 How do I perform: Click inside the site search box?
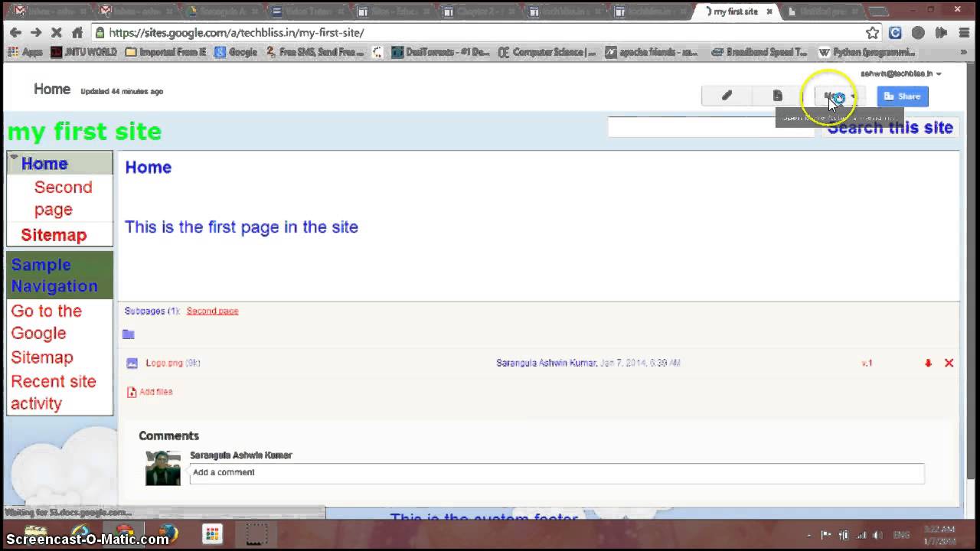click(710, 127)
